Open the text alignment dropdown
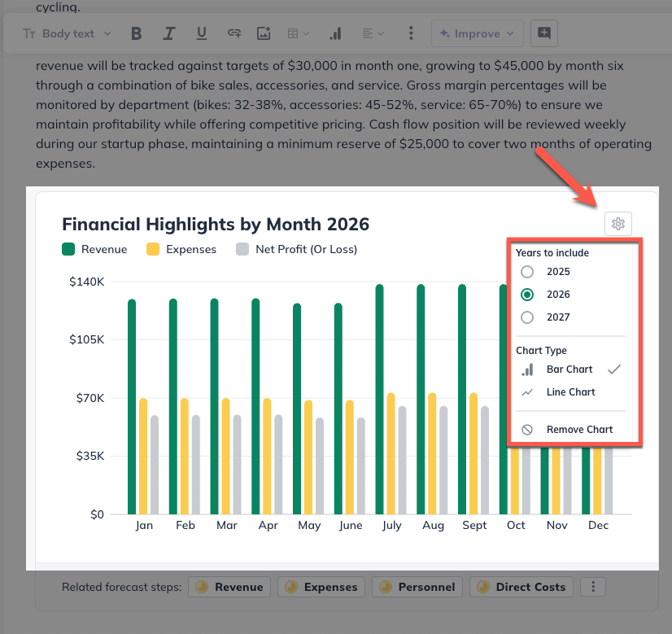The height and width of the screenshot is (634, 672). [x=373, y=33]
